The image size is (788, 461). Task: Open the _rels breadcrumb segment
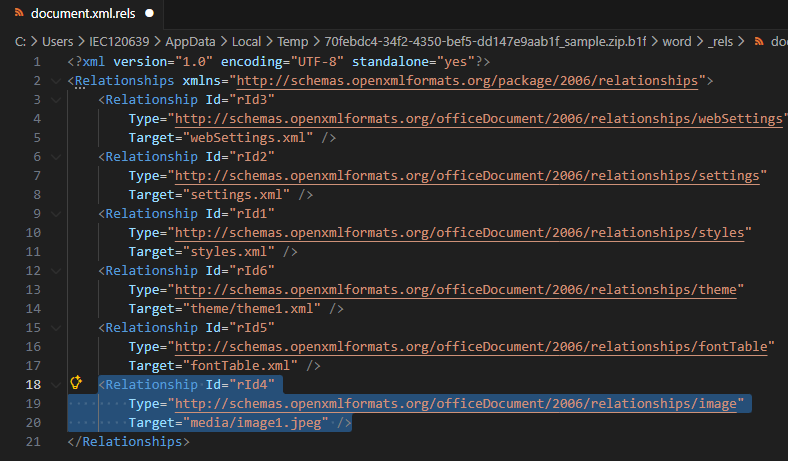[x=720, y=42]
